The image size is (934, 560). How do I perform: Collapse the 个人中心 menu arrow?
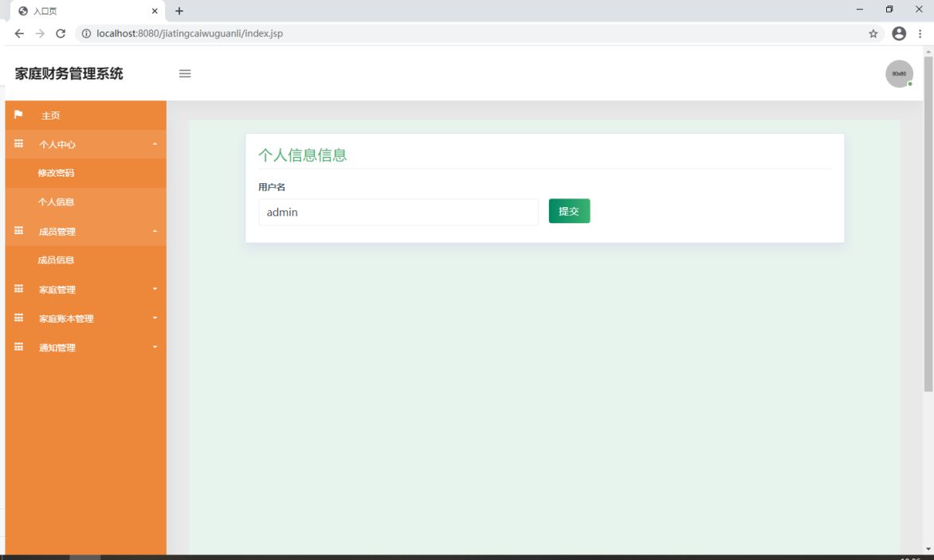click(155, 144)
